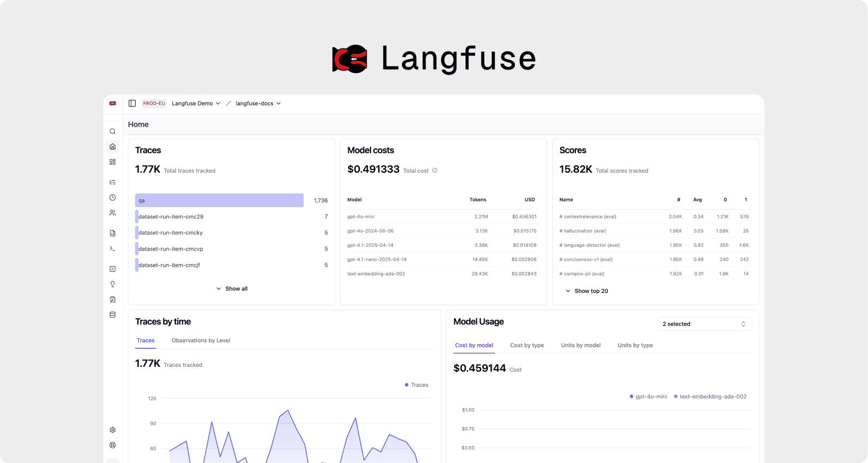Open Playground terminal icon in sidebar

[112, 248]
